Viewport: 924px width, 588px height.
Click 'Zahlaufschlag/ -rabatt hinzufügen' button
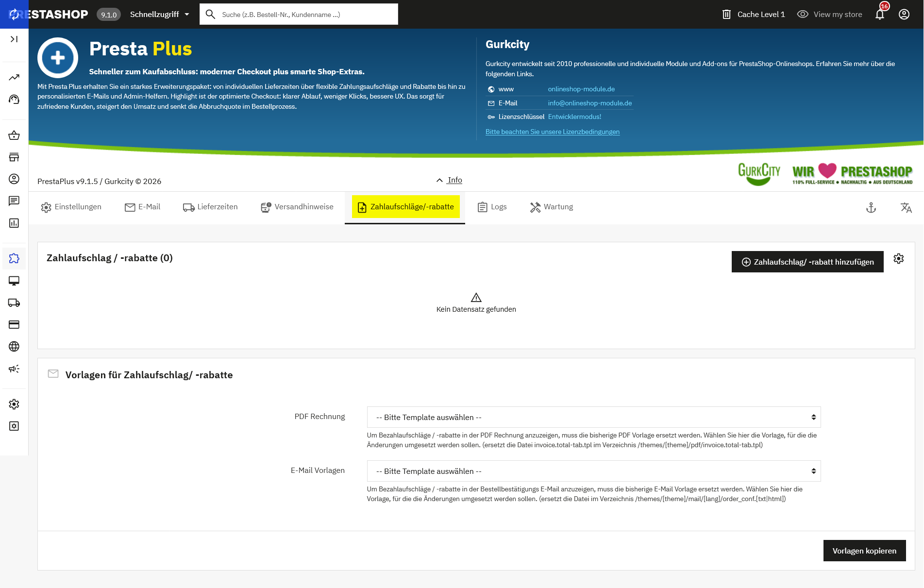point(807,262)
